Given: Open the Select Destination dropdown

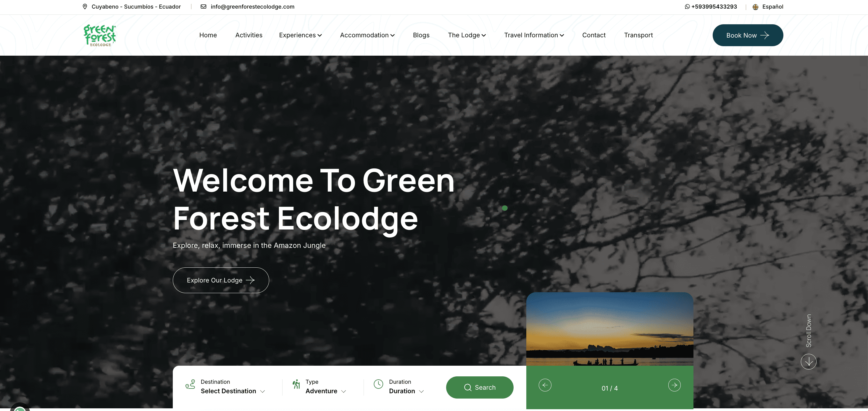Looking at the screenshot, I should (233, 391).
